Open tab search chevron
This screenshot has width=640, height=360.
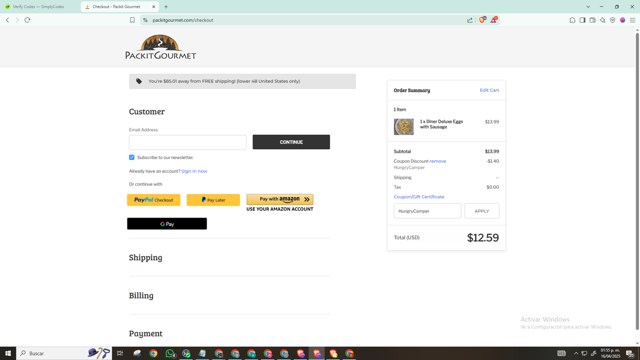click(x=588, y=7)
